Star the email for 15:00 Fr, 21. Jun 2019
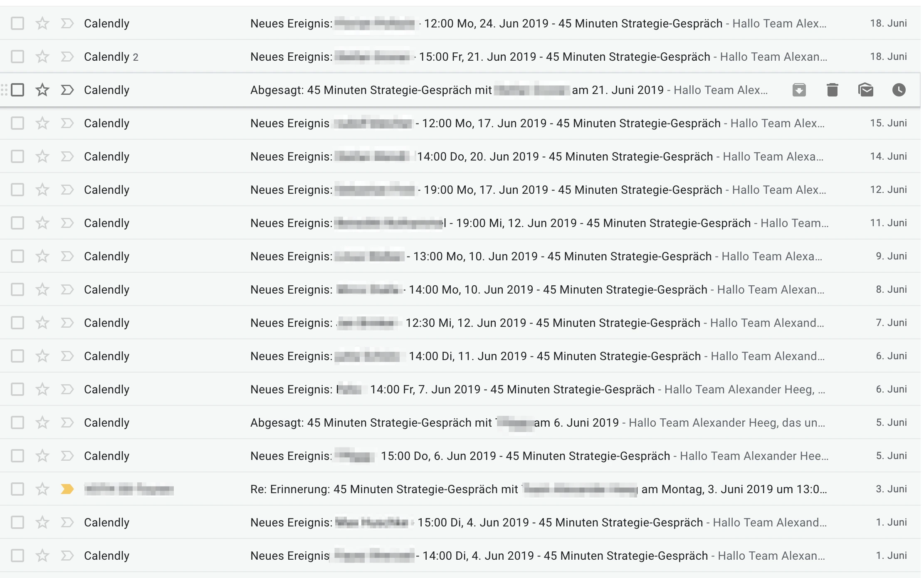This screenshot has height=578, width=924. 42,57
